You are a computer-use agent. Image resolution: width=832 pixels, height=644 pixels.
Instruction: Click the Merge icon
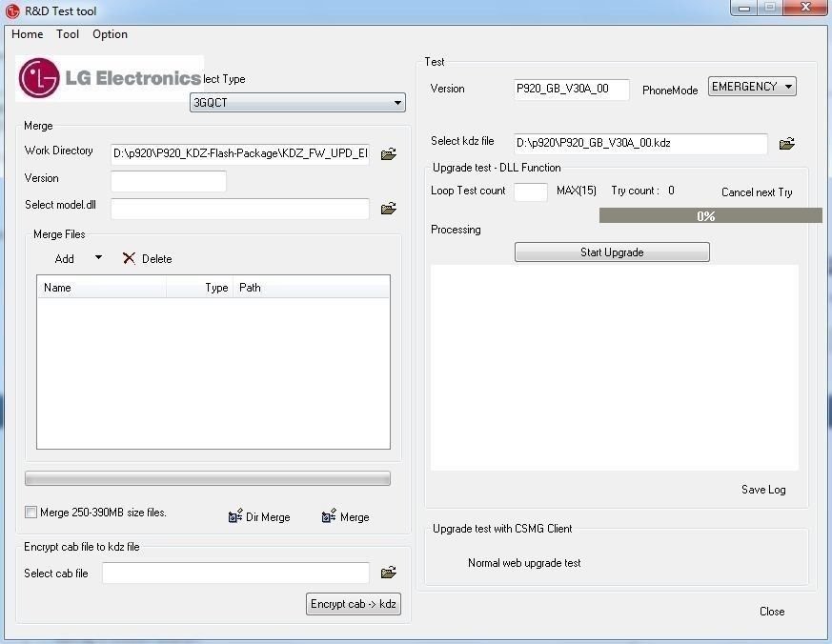pos(329,515)
